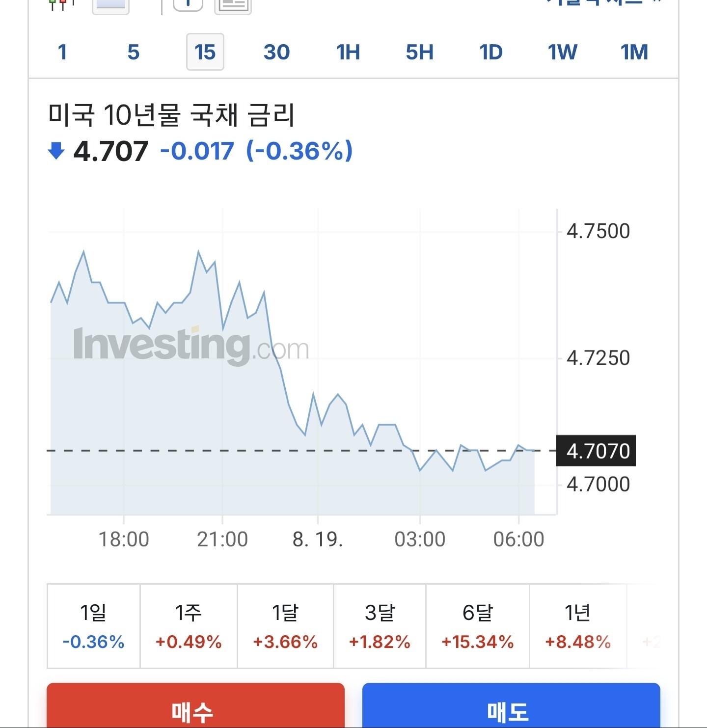Tap the blue 매도 sell button
The width and height of the screenshot is (707, 728).
[x=511, y=706]
